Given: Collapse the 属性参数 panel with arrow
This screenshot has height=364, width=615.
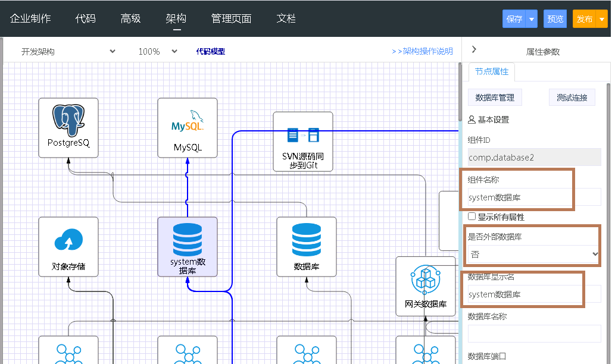Looking at the screenshot, I should (474, 50).
